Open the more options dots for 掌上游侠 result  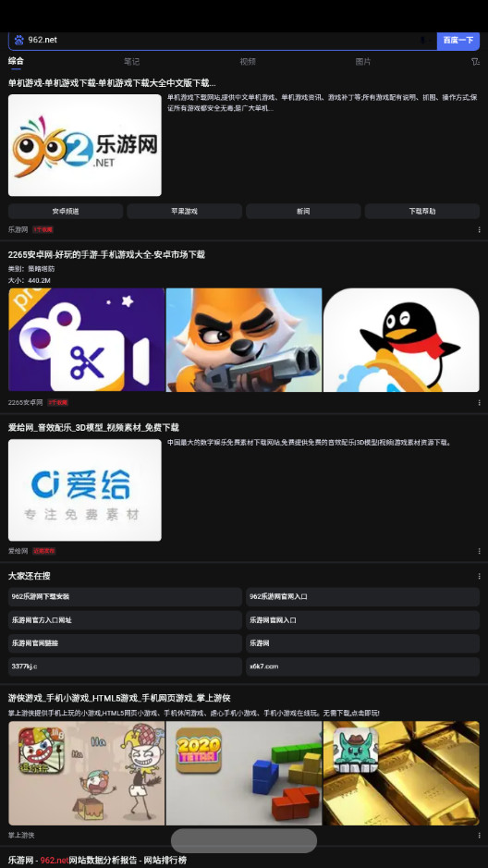[479, 836]
